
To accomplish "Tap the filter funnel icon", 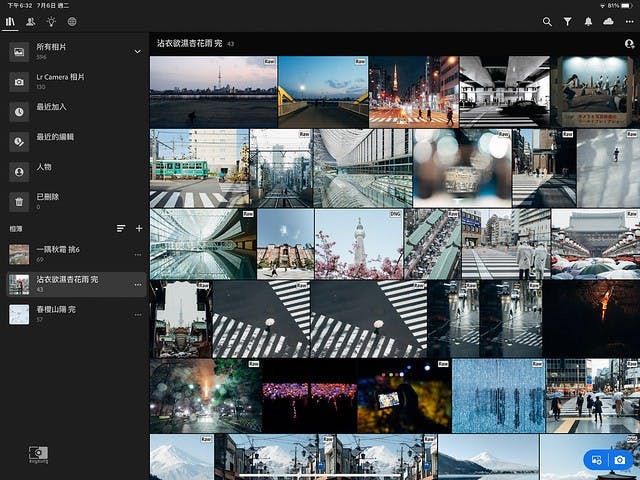I will coord(567,21).
